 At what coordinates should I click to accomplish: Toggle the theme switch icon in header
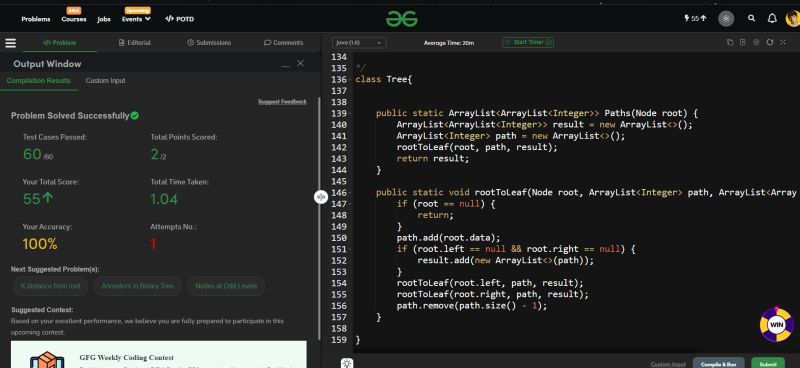pos(726,19)
